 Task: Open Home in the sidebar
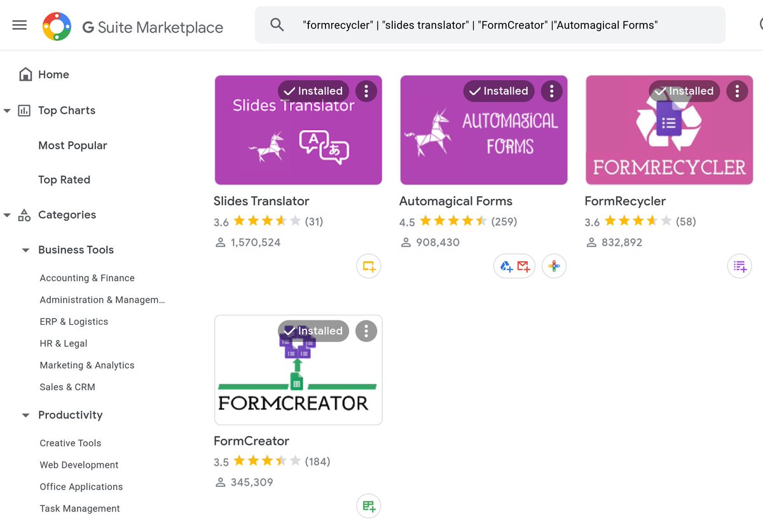coord(53,74)
